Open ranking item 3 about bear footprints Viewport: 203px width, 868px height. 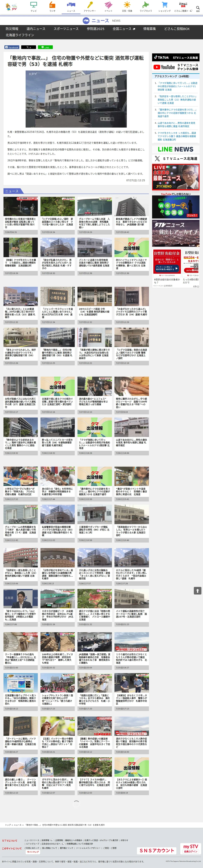[x=177, y=113]
